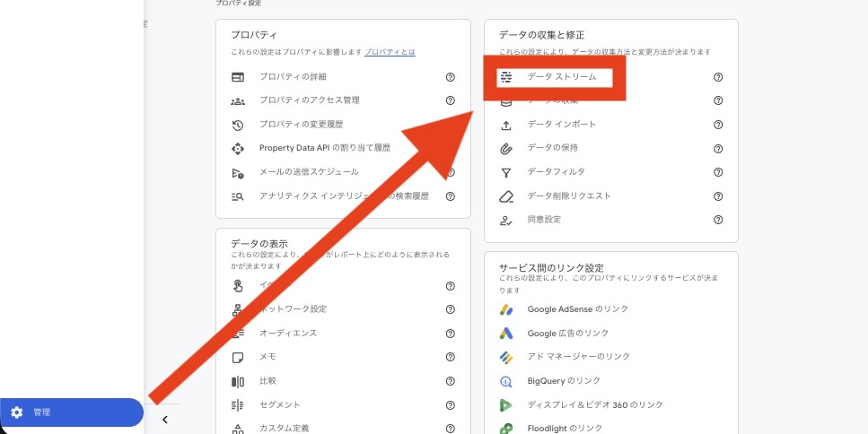Show help for オーディエンス
The height and width of the screenshot is (434, 868).
point(450,334)
